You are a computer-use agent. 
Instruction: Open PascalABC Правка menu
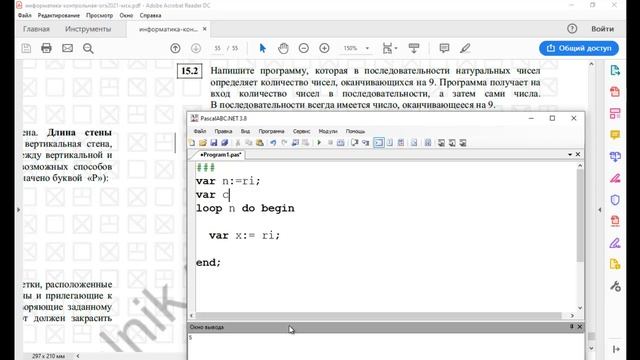223,131
